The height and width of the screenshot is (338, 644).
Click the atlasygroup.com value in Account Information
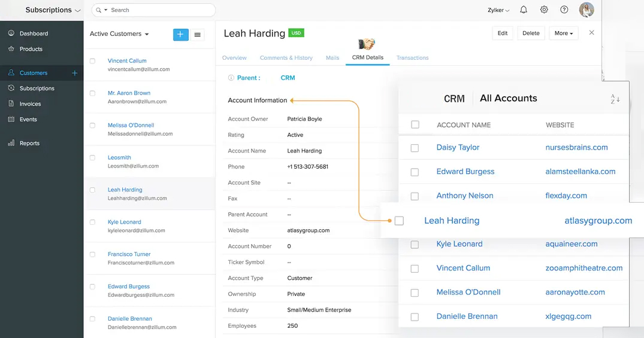point(309,230)
